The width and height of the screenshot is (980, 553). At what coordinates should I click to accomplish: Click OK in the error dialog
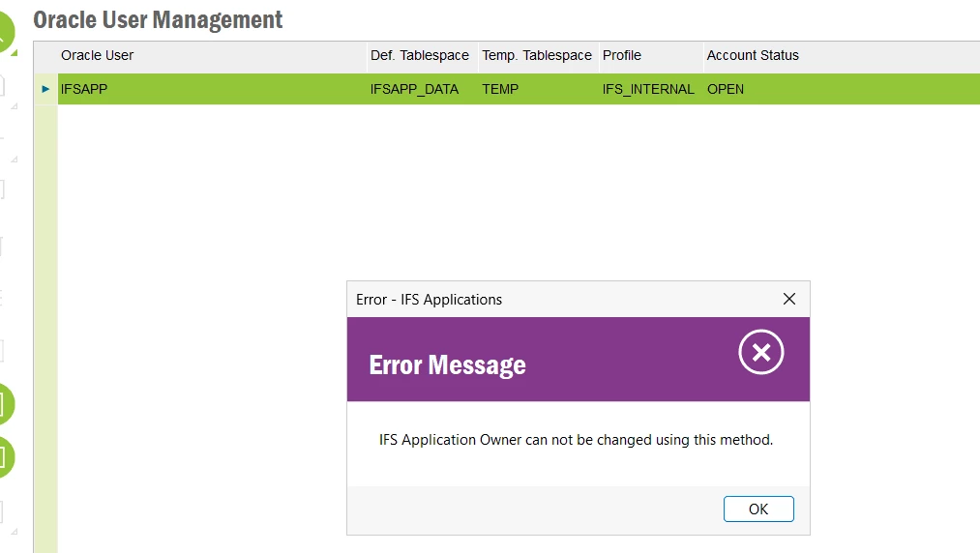(758, 509)
